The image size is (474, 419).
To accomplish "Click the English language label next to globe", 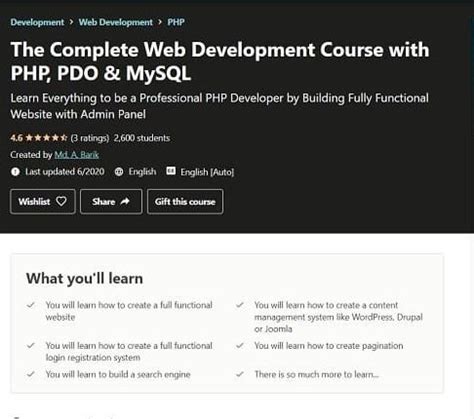I will (x=142, y=172).
